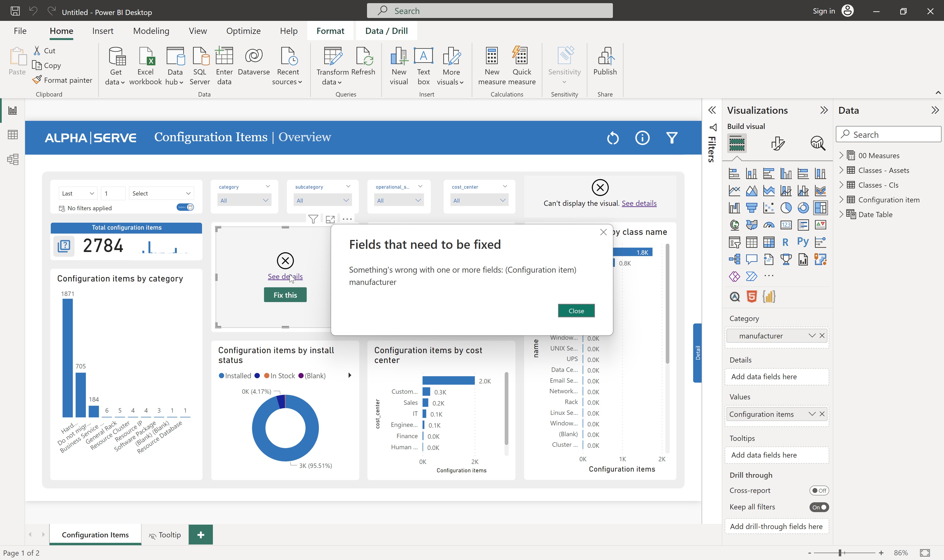Viewport: 944px width, 560px height.
Task: Expand the Configuration item table
Action: 841,200
